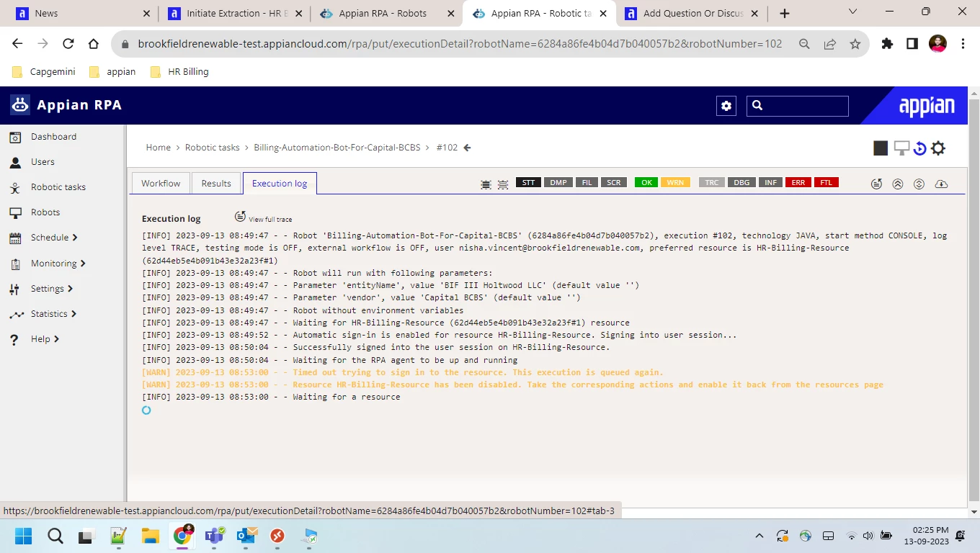Toggle the FTL fatal log filter
Screen dimensions: 980x553
[827, 183]
